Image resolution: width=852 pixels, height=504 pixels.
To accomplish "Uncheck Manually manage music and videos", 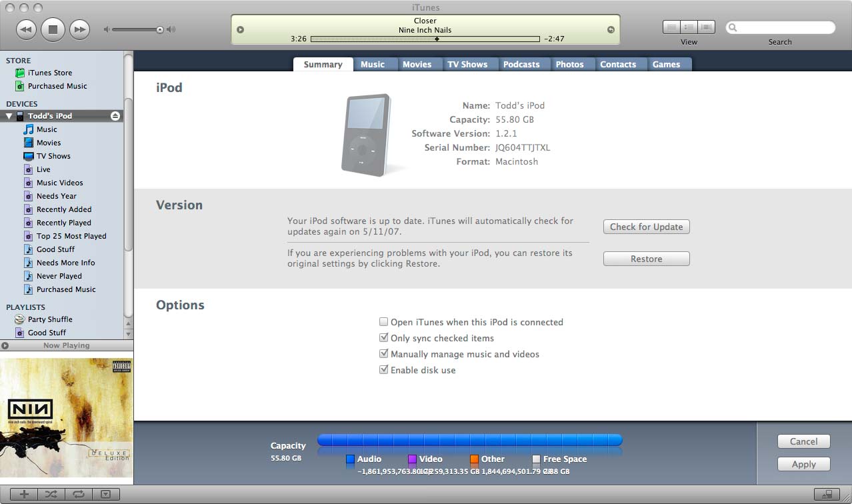I will pyautogui.click(x=383, y=354).
